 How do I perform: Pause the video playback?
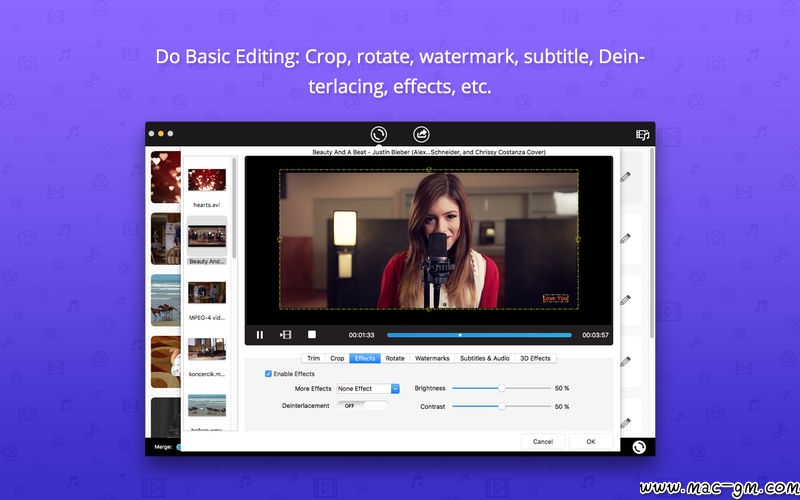[260, 335]
